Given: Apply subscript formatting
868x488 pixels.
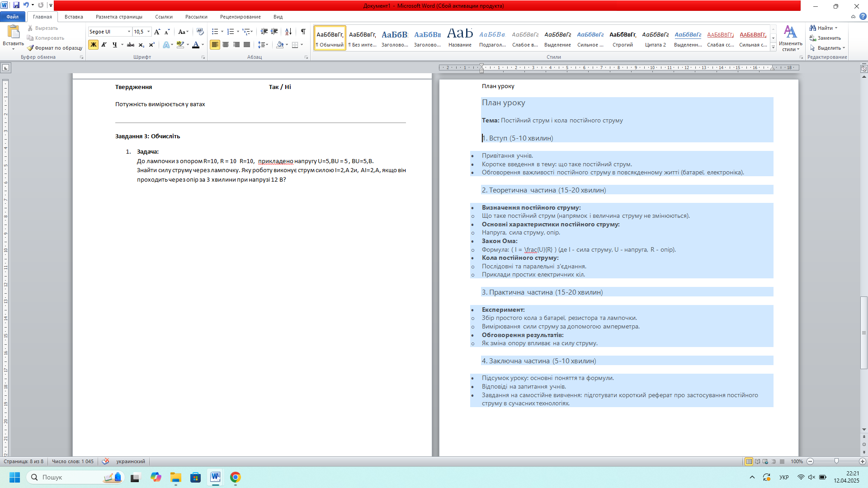Looking at the screenshot, I should (x=142, y=45).
